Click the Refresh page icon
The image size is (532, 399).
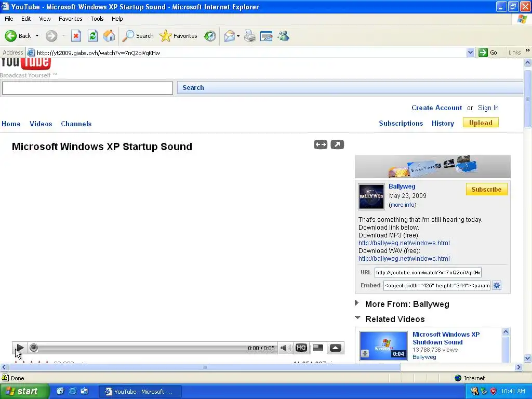pyautogui.click(x=92, y=36)
